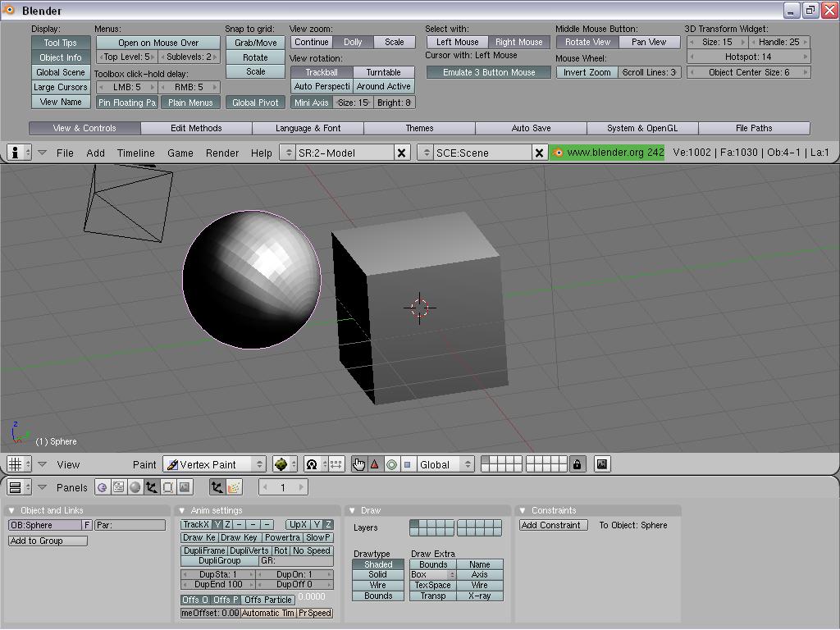This screenshot has width=840, height=630.
Task: Click the Par: parent name field
Action: coord(130,526)
